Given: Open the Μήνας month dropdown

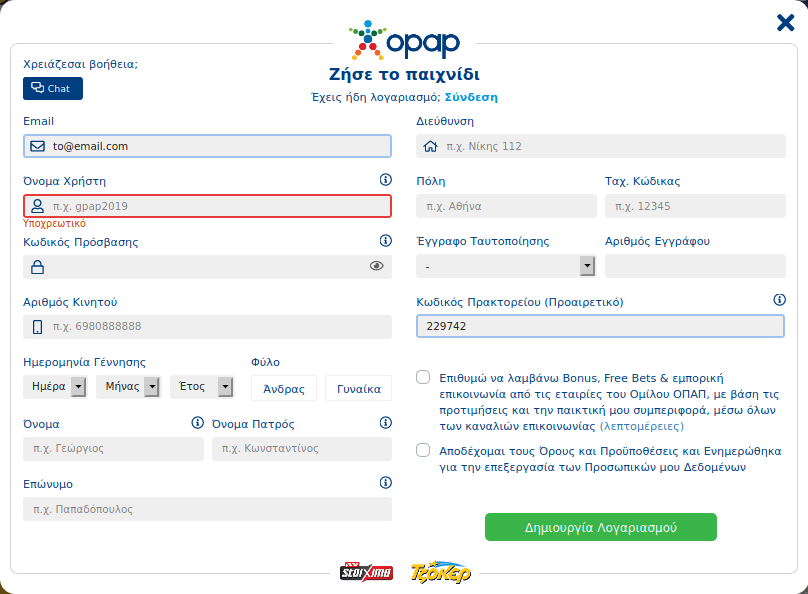Looking at the screenshot, I should click(x=128, y=386).
